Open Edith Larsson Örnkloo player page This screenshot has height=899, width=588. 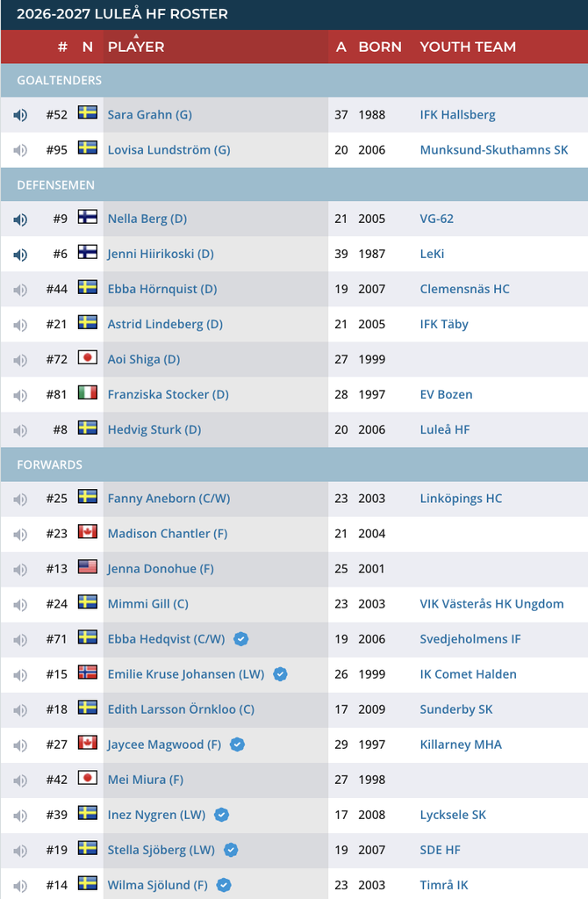click(x=181, y=709)
